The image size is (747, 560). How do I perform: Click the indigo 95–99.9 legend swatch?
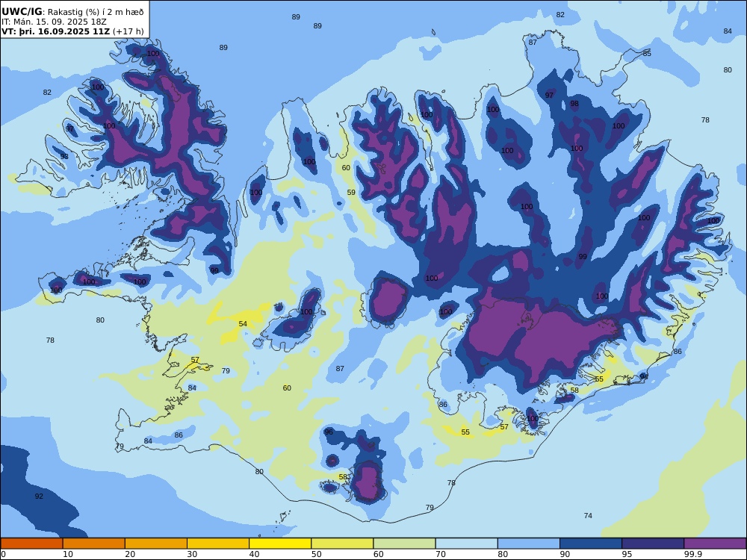coord(653,544)
